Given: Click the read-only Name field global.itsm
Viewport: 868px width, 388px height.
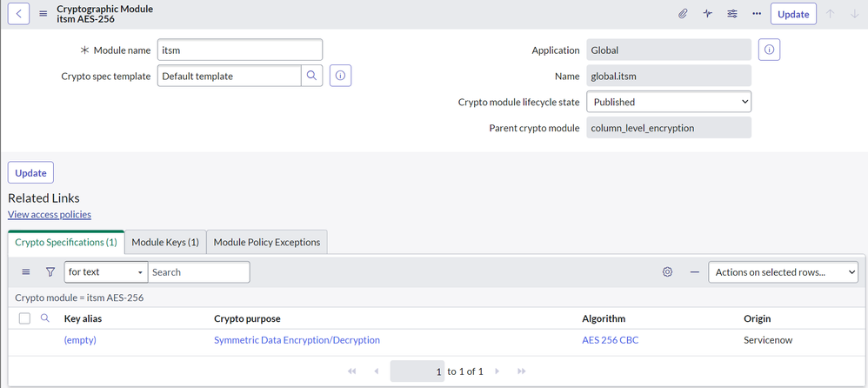Looking at the screenshot, I should click(669, 76).
